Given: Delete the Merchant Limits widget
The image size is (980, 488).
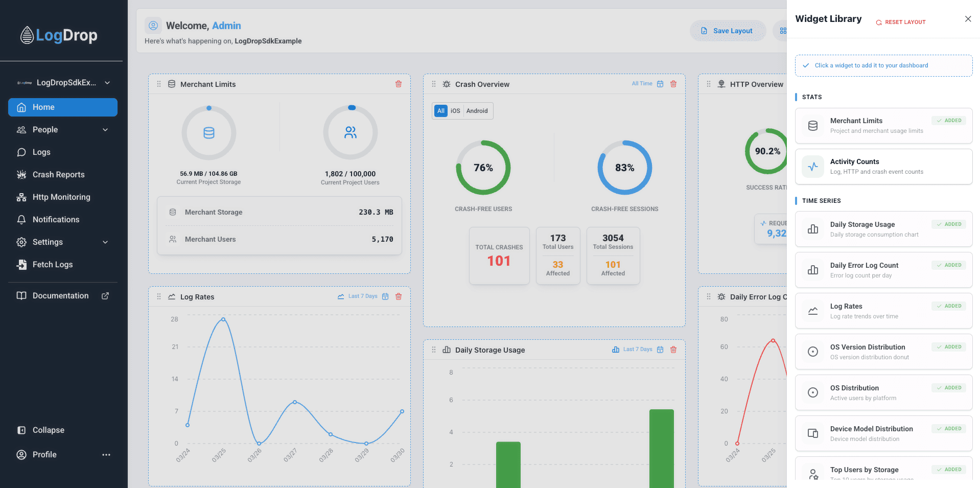Looking at the screenshot, I should click(399, 84).
